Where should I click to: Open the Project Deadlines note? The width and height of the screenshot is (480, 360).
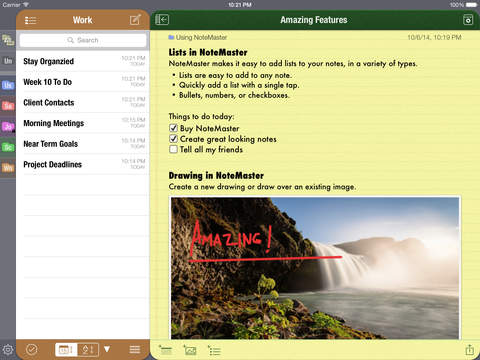coord(83,164)
